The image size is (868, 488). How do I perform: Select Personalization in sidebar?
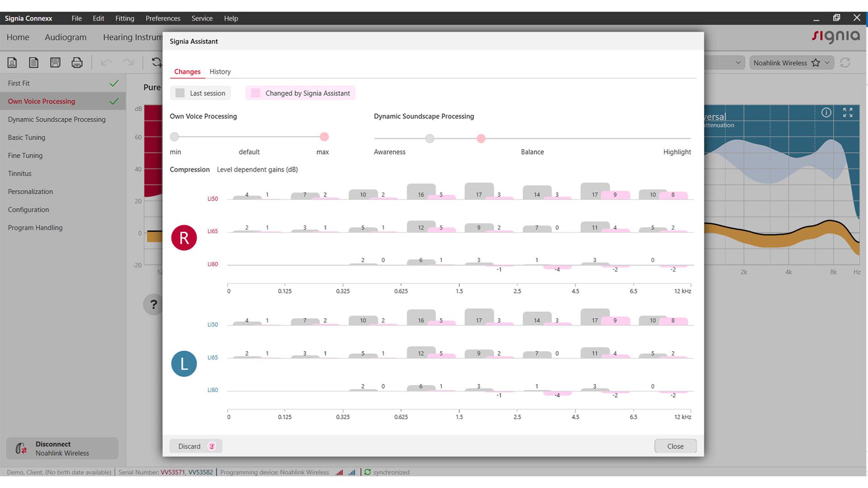[x=63, y=191]
